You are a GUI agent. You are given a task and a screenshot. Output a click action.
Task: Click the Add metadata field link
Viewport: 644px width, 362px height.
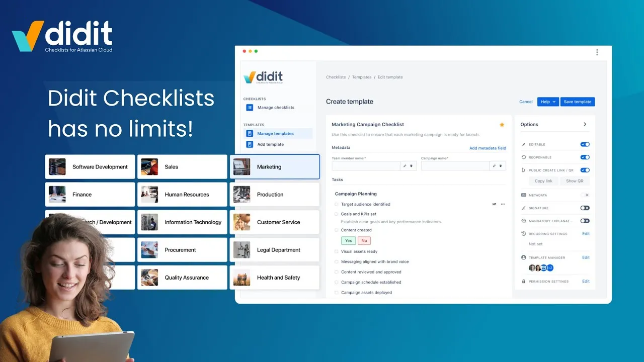click(488, 148)
